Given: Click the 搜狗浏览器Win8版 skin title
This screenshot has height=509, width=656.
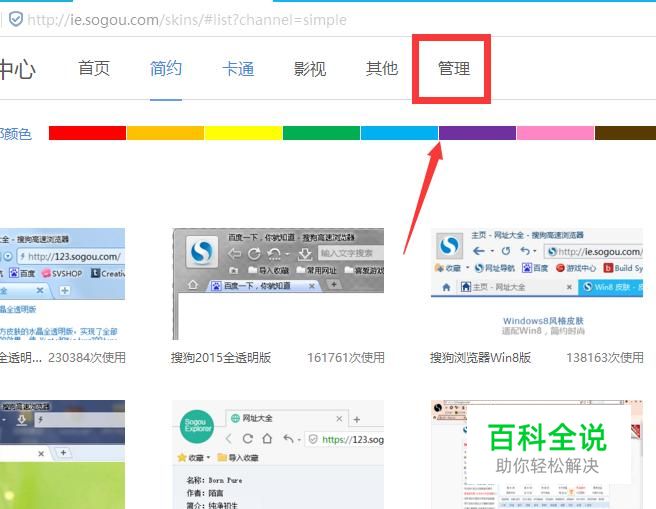Looking at the screenshot, I should [x=481, y=358].
